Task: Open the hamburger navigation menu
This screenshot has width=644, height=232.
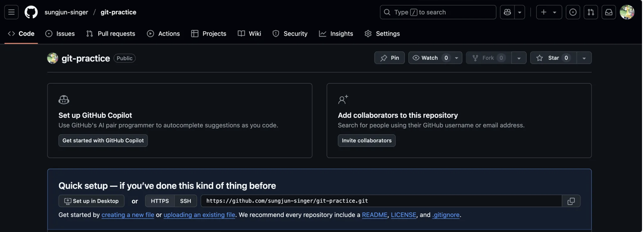Action: pos(11,12)
